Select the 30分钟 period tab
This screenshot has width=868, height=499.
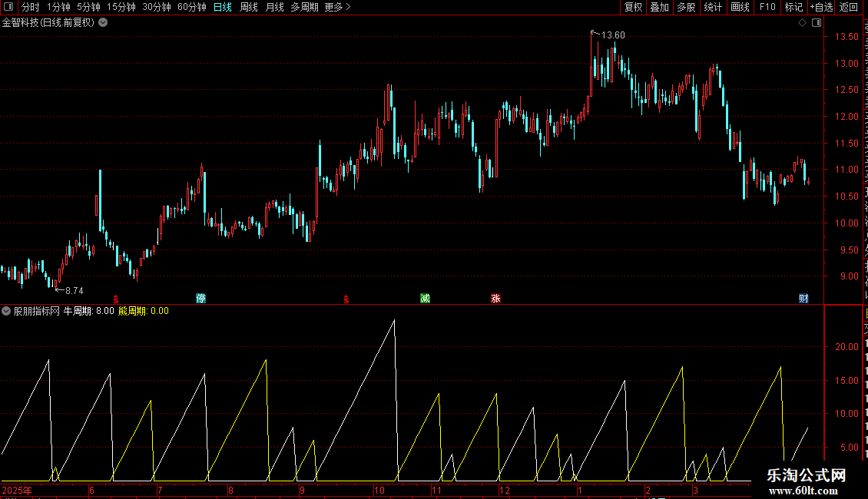(156, 7)
